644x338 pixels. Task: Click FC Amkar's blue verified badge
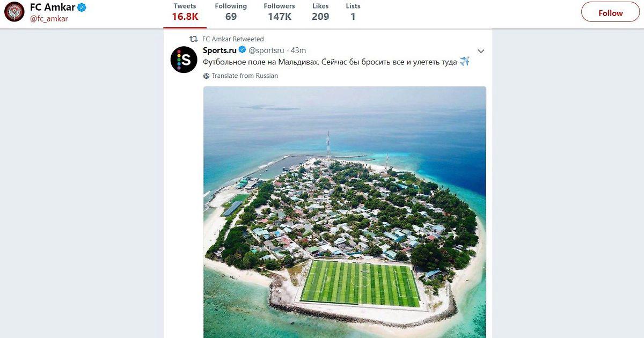coord(82,8)
